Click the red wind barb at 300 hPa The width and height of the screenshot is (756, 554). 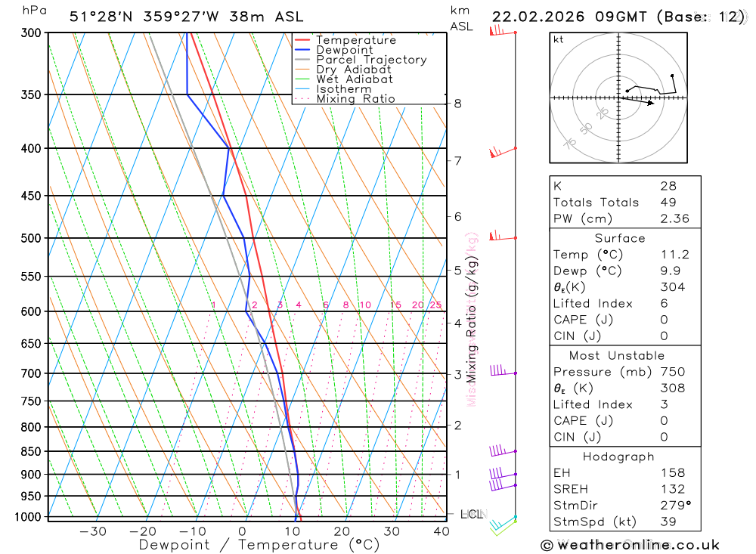pyautogui.click(x=503, y=30)
